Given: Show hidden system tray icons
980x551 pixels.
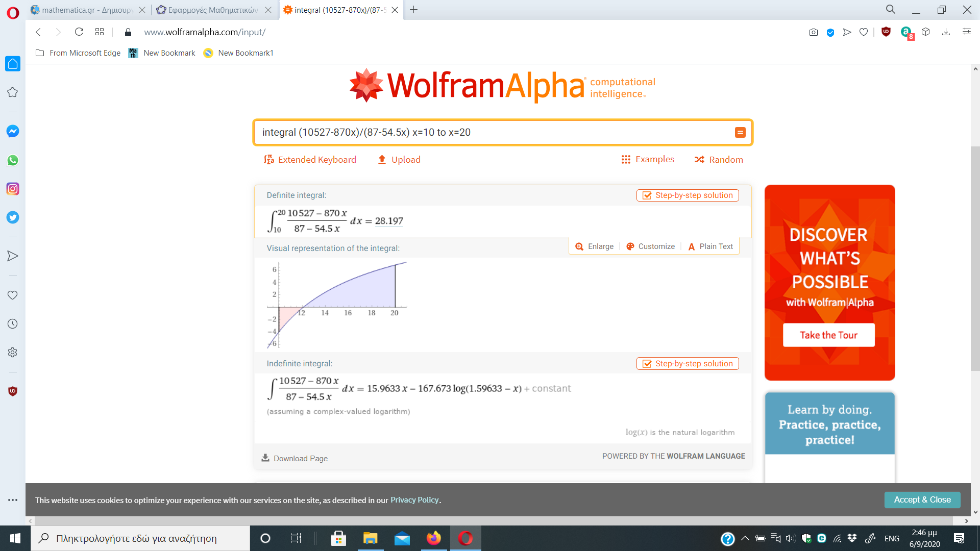Looking at the screenshot, I should tap(745, 538).
